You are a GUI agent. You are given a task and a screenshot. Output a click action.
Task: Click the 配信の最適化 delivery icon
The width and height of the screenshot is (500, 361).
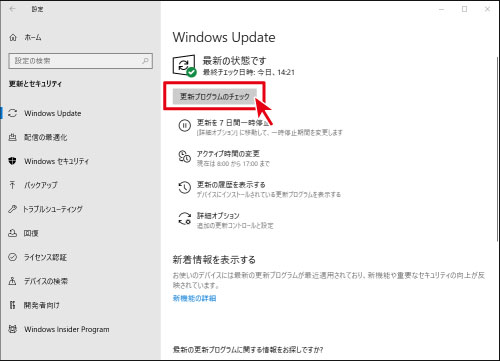coord(13,137)
